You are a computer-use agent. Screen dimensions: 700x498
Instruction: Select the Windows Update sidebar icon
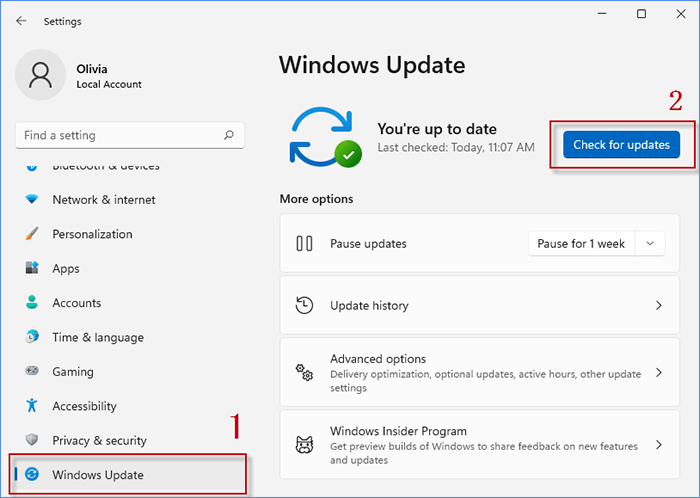pyautogui.click(x=32, y=474)
